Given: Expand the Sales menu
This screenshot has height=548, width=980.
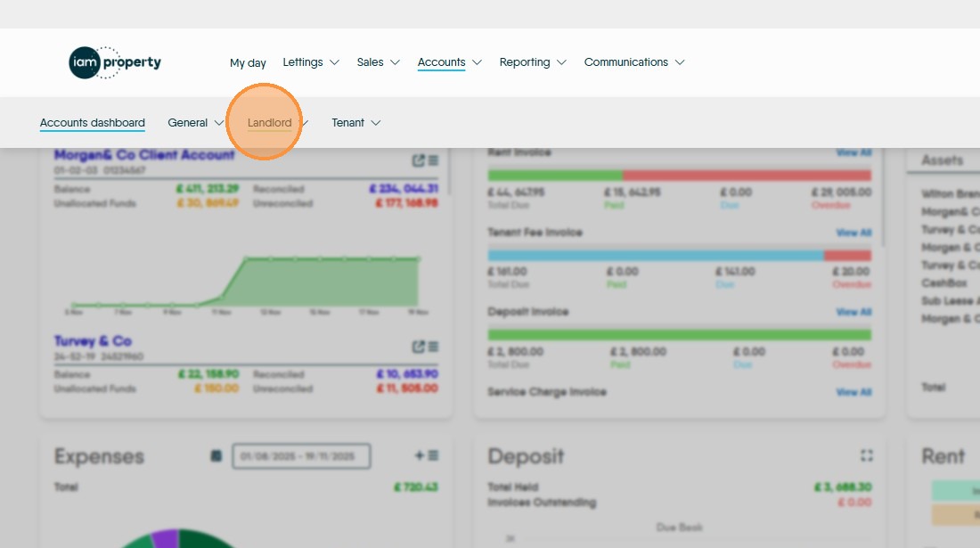Looking at the screenshot, I should [x=378, y=61].
